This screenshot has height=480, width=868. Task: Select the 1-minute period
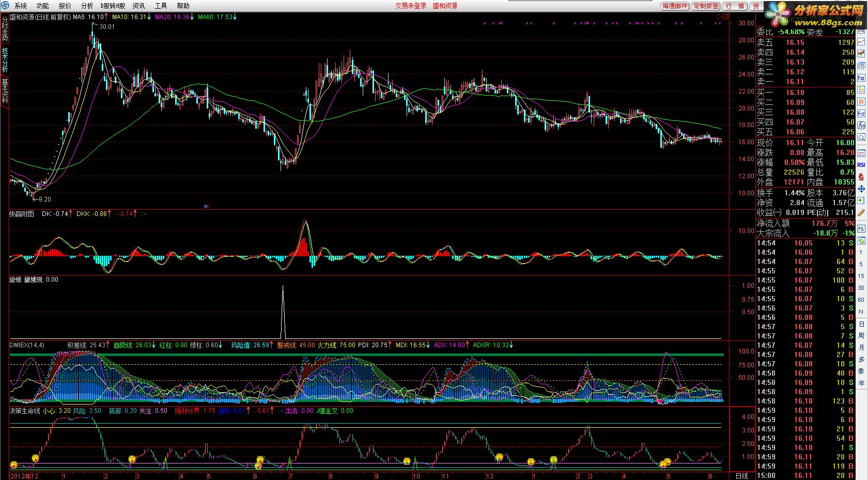tap(861, 252)
